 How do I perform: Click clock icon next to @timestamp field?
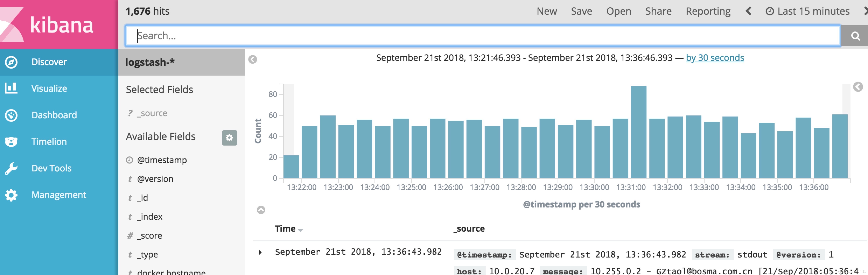coord(129,160)
